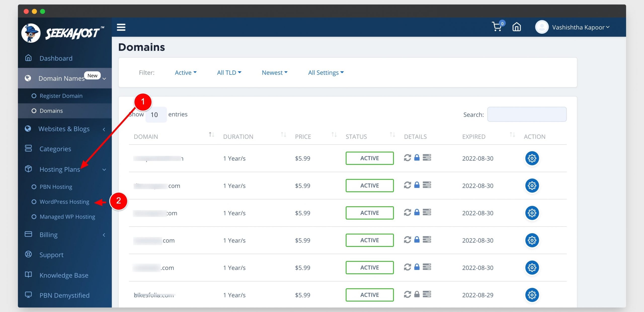This screenshot has height=312, width=644.
Task: Filter domains by Active status dropdown
Action: (x=184, y=72)
